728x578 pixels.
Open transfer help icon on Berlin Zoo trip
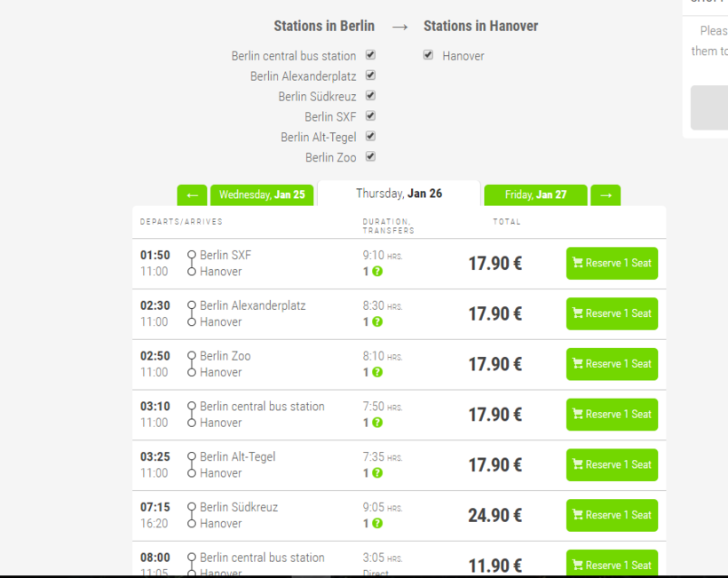click(x=377, y=373)
